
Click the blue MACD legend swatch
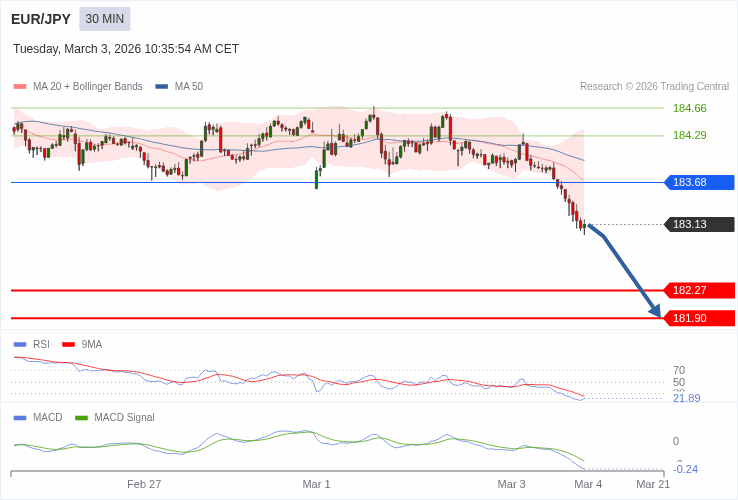(20, 418)
